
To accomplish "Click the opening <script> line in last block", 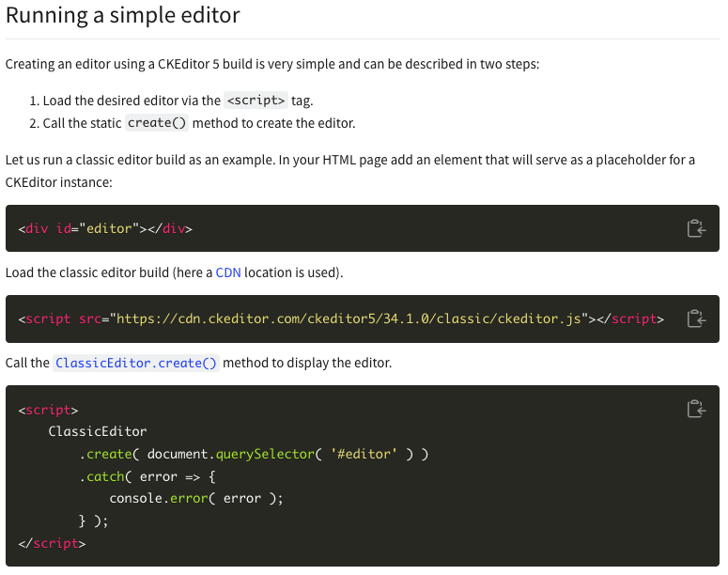I will tap(48, 411).
